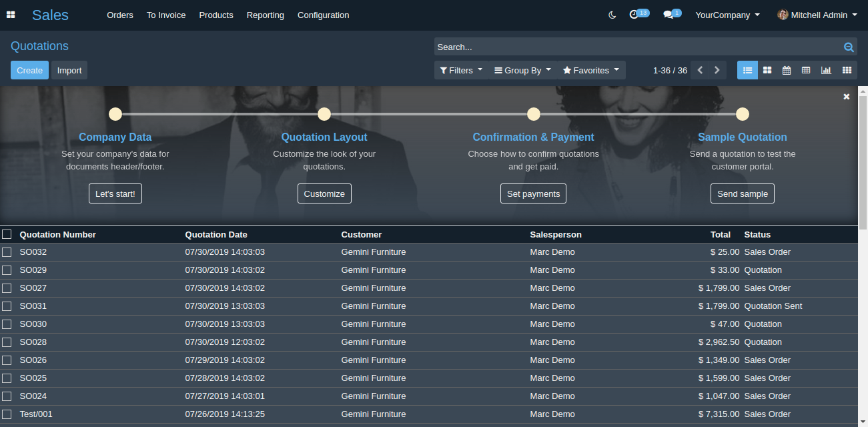Go to the previous page of records
The image size is (868, 427).
700,70
